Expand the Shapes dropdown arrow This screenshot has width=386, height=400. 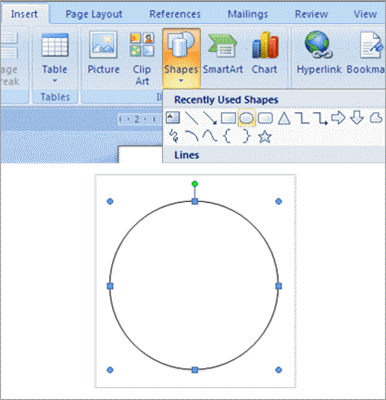tap(181, 81)
